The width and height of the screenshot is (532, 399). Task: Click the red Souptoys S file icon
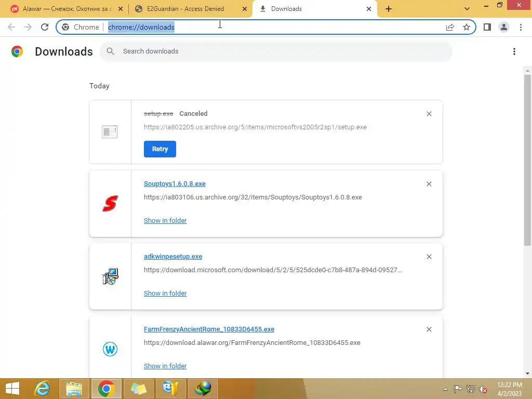point(110,204)
